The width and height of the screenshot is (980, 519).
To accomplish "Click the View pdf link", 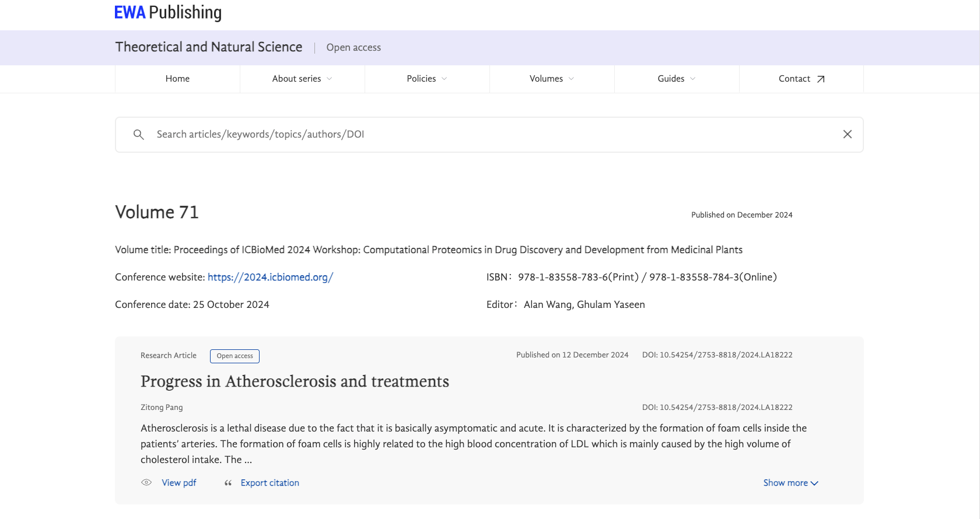I will [x=179, y=483].
